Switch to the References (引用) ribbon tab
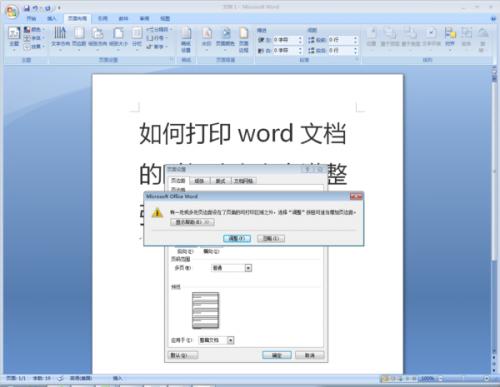 coord(103,18)
